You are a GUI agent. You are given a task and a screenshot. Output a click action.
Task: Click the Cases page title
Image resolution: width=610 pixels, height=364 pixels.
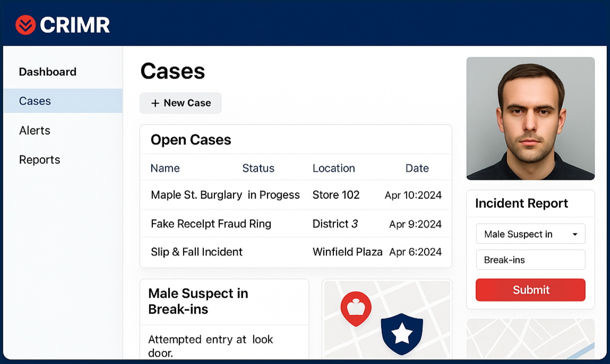coord(173,71)
